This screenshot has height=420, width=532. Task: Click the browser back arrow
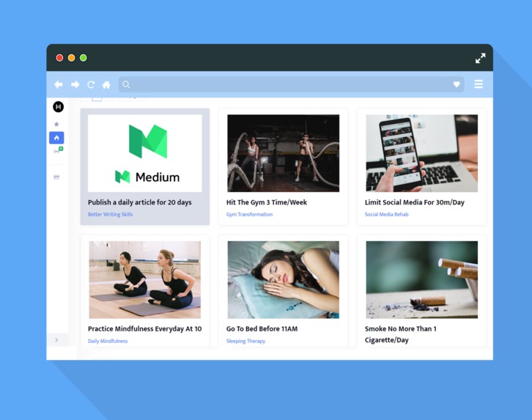(x=59, y=84)
